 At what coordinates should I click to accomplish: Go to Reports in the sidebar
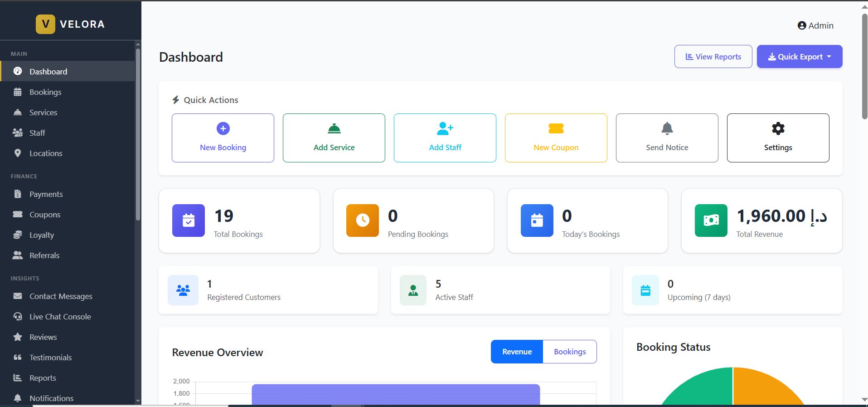pos(68,378)
